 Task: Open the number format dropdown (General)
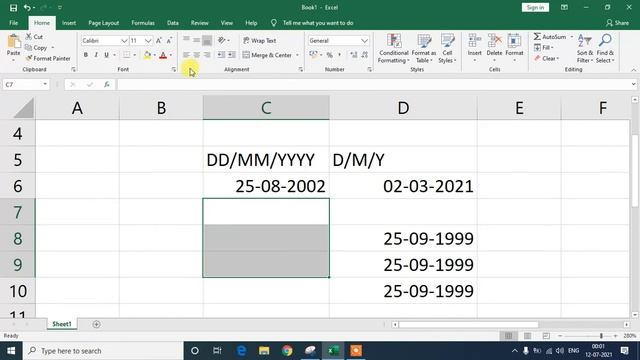(x=364, y=41)
